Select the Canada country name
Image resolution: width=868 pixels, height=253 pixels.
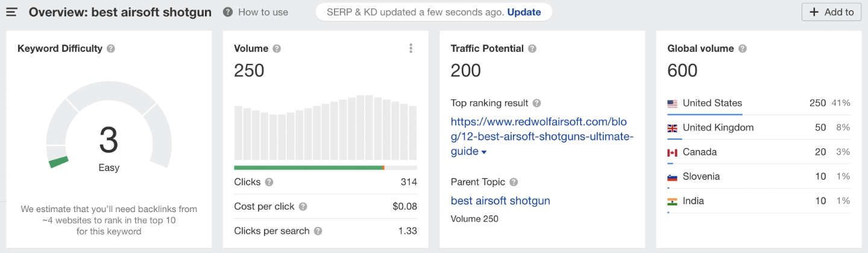coord(700,152)
